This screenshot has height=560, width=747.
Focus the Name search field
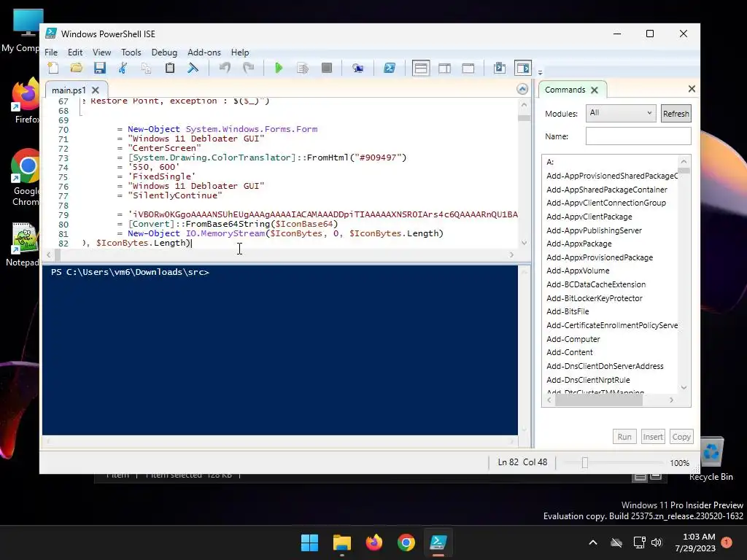pyautogui.click(x=638, y=136)
